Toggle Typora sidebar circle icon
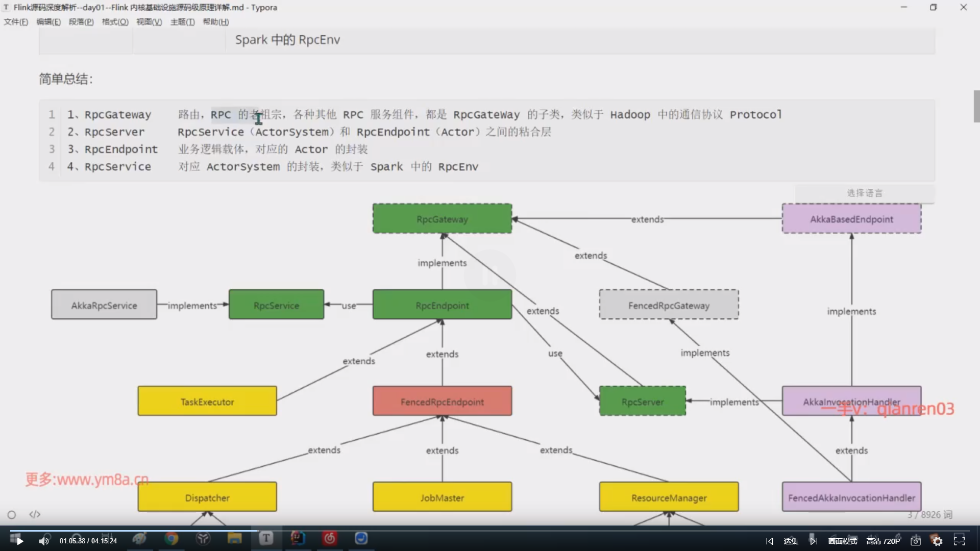Image resolution: width=980 pixels, height=551 pixels. (12, 515)
